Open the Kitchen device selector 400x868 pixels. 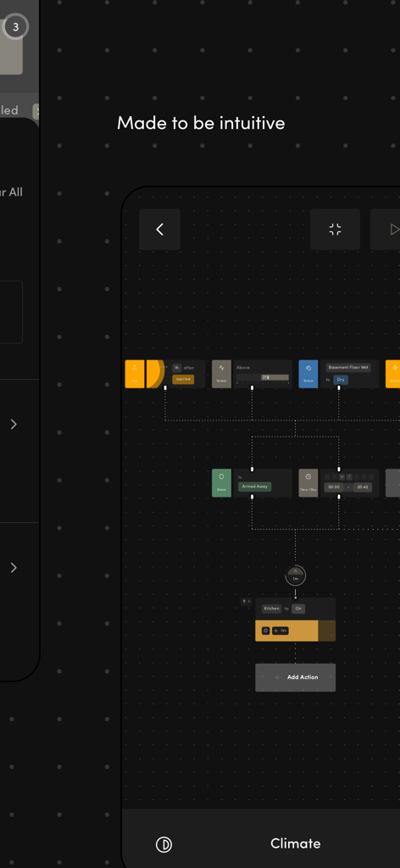(x=271, y=609)
